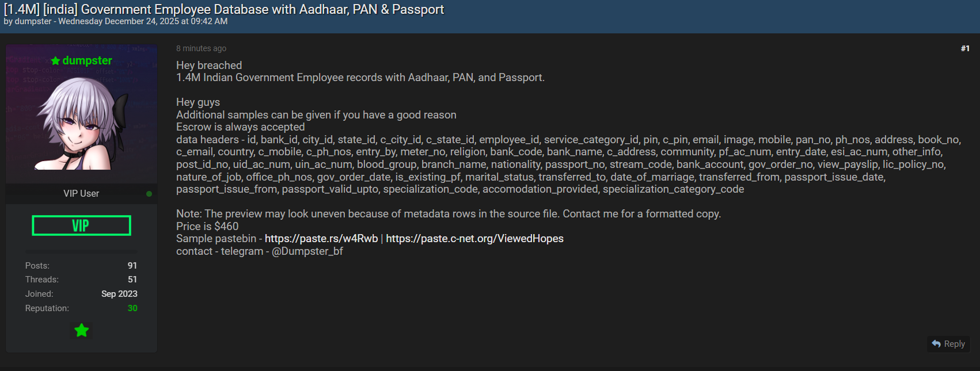This screenshot has width=980, height=371.
Task: Click the green online status dot
Action: click(149, 194)
